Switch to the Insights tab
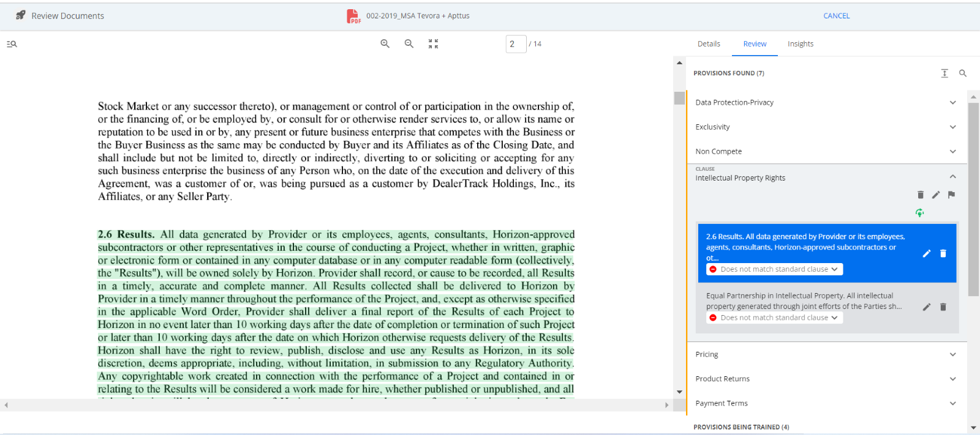 pyautogui.click(x=800, y=44)
